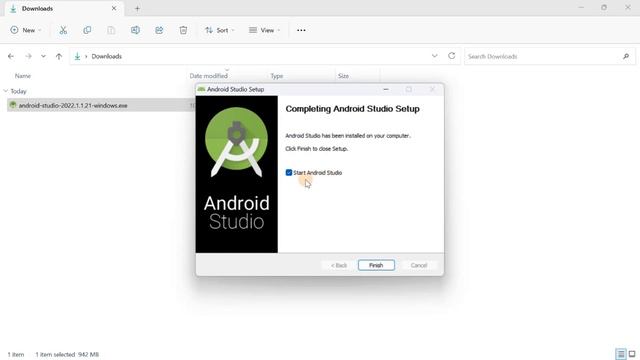Viewport: 640px width, 360px height.
Task: Select the Downloads tab
Action: coord(64,9)
